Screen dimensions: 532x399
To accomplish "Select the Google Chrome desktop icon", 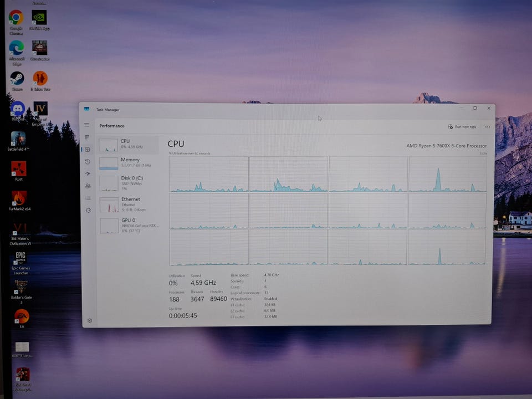I will [x=16, y=22].
